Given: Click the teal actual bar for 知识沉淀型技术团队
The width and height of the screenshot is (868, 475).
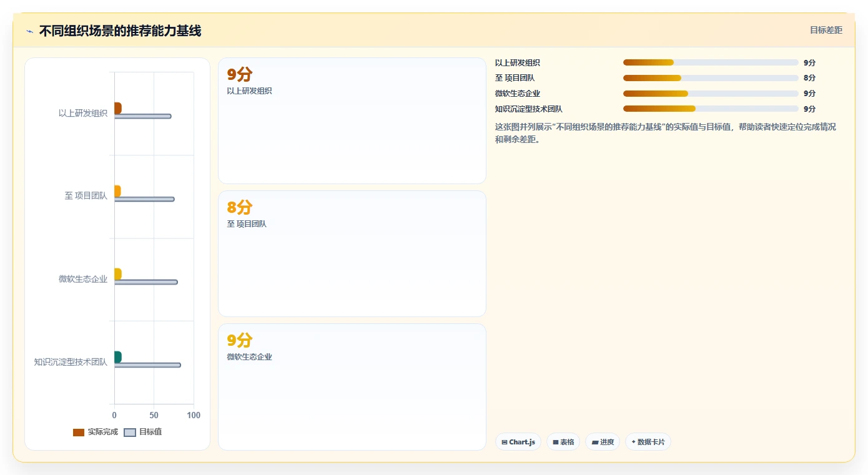Looking at the screenshot, I should pyautogui.click(x=117, y=357).
